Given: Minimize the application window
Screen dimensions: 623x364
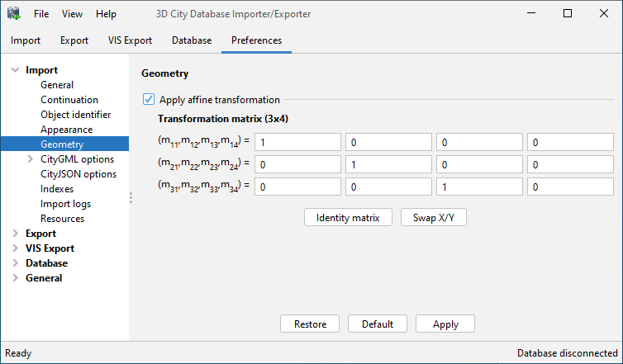Looking at the screenshot, I should [x=531, y=13].
